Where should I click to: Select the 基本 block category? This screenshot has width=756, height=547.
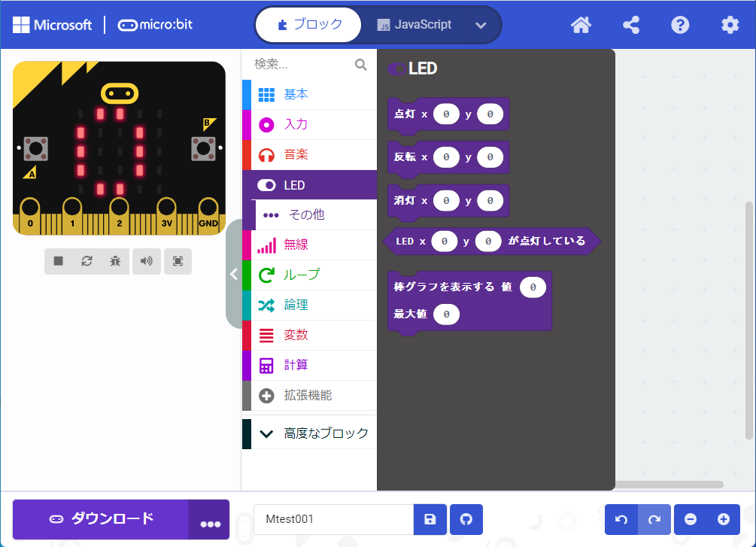295,94
